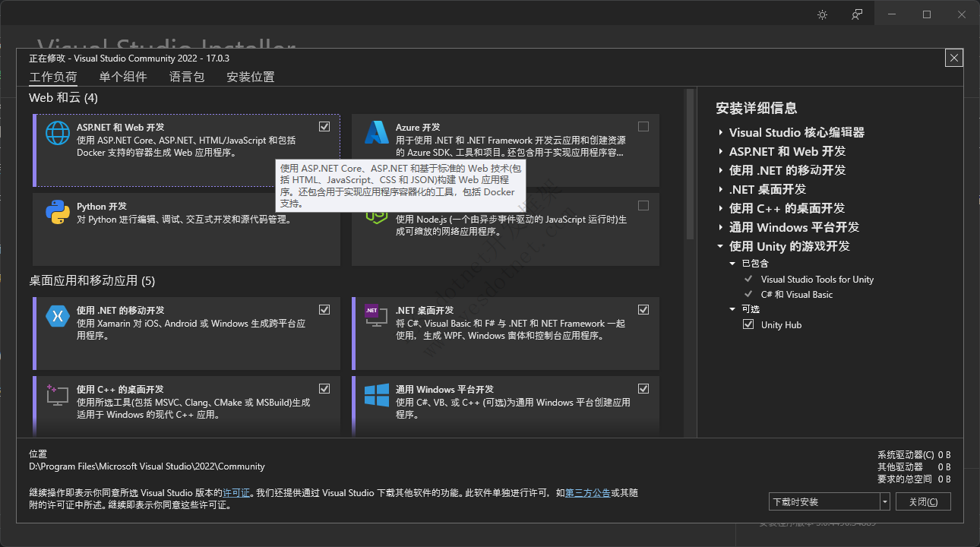Click 桌面应用和移动应用 (5) section header

coord(92,281)
